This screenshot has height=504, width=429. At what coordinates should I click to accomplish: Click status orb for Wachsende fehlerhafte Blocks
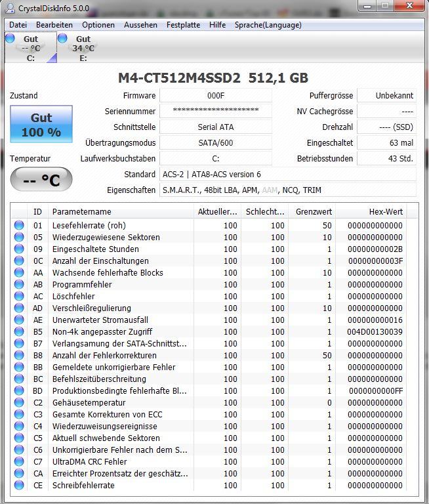pos(19,272)
